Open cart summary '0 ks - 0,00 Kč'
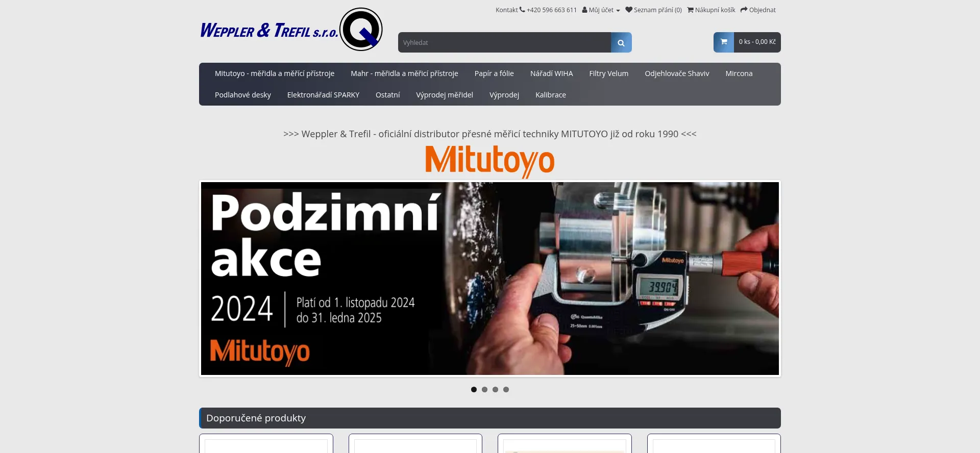 coord(757,42)
